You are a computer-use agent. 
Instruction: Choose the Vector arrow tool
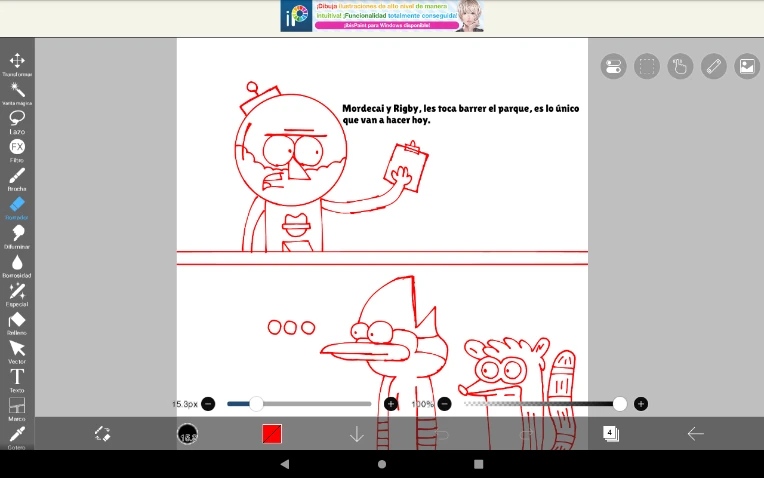[x=17, y=352]
